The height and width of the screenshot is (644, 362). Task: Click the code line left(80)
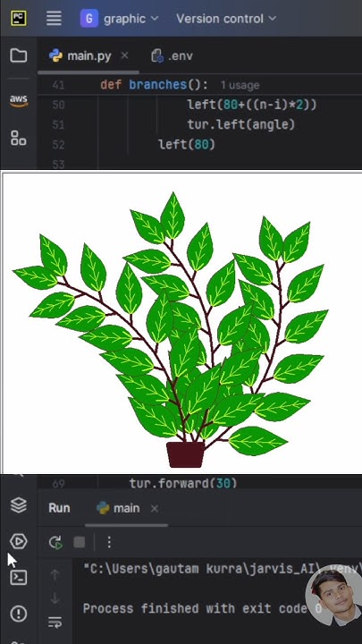[x=187, y=145]
